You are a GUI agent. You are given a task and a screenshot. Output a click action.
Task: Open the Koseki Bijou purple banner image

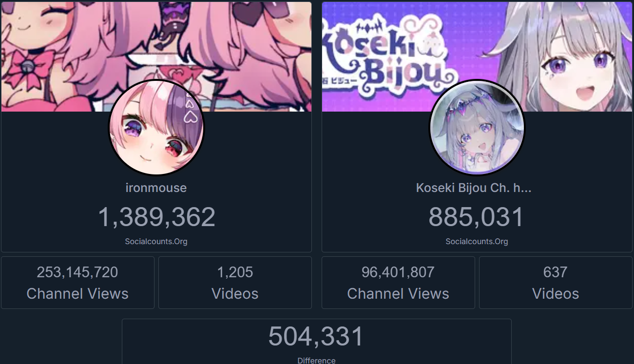477,57
